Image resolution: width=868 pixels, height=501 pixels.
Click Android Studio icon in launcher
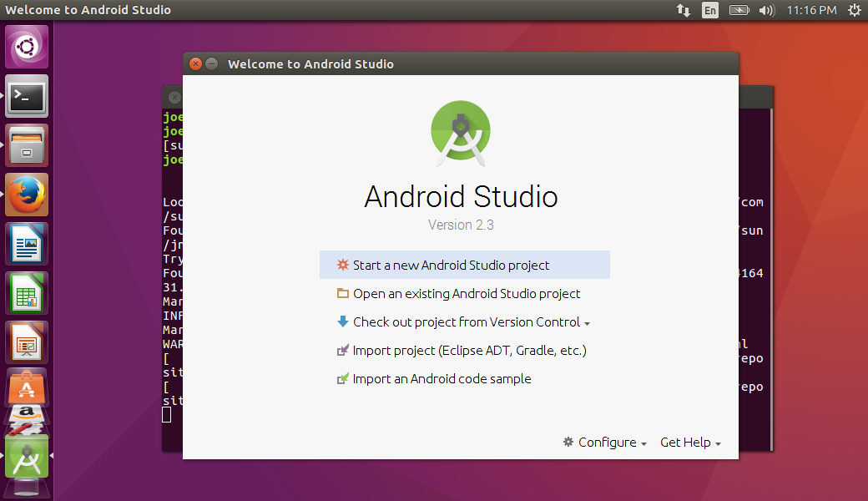point(27,456)
